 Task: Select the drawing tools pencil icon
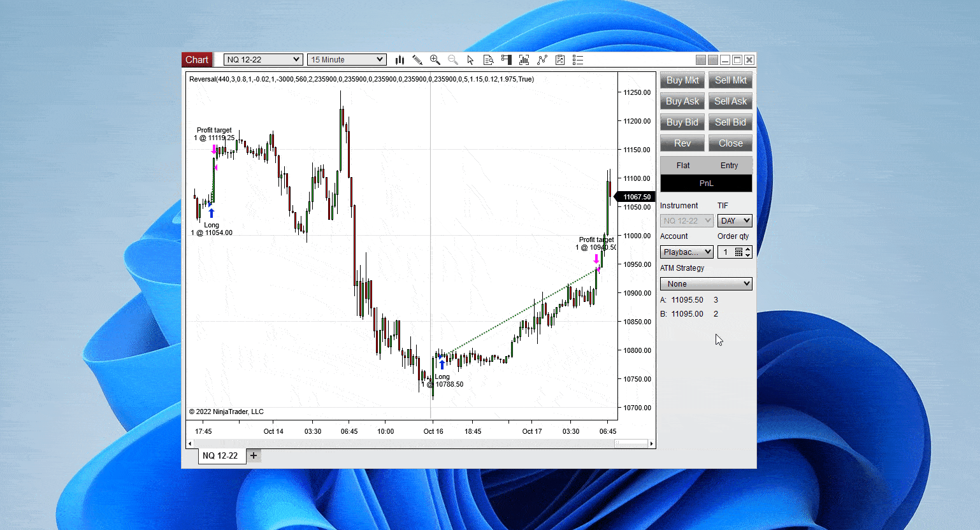tap(417, 60)
